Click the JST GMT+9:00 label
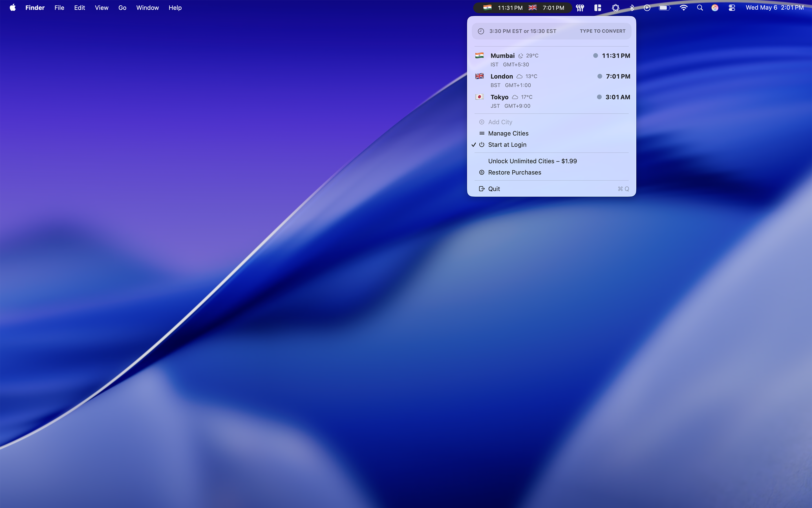 pyautogui.click(x=510, y=106)
